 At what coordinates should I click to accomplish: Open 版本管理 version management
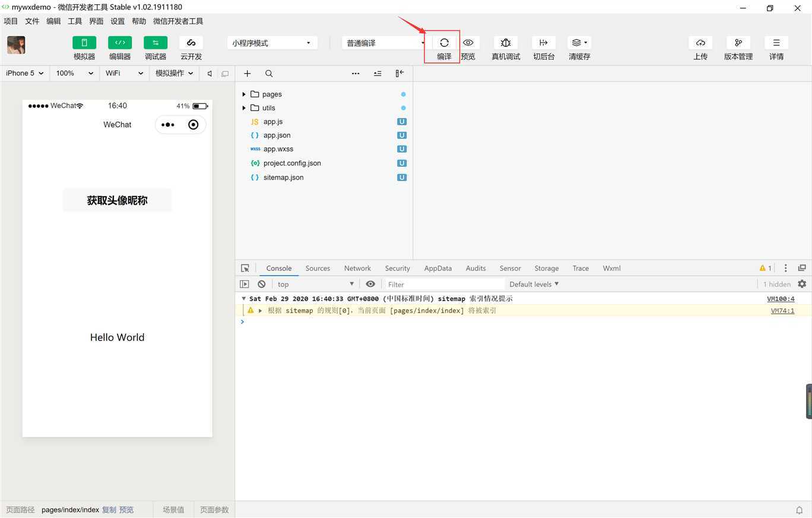[738, 43]
